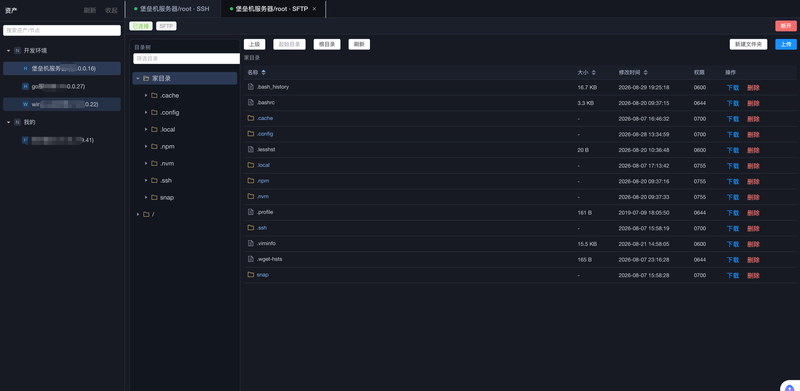Screen dimensions: 800x391
Task: Click the W icon of the win asset
Action: click(x=26, y=104)
